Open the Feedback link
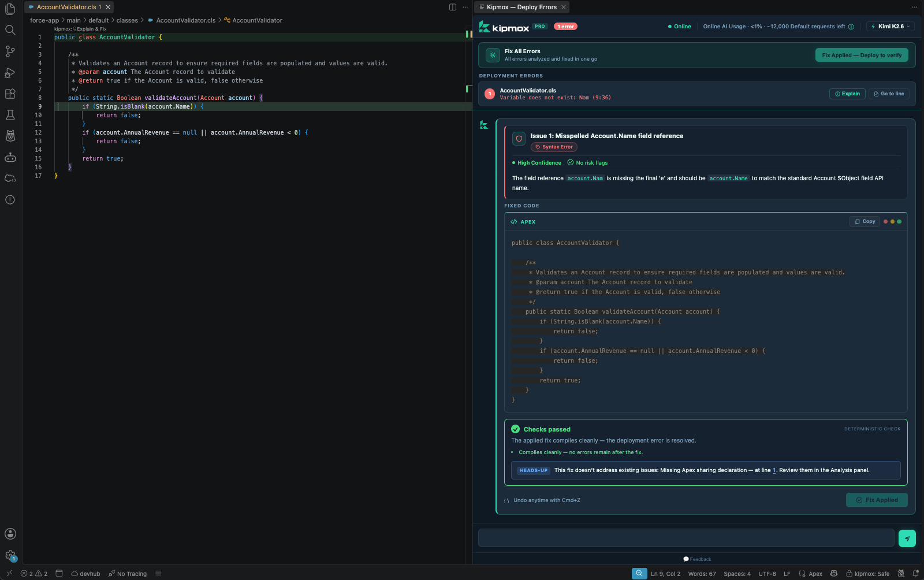 [x=697, y=559]
